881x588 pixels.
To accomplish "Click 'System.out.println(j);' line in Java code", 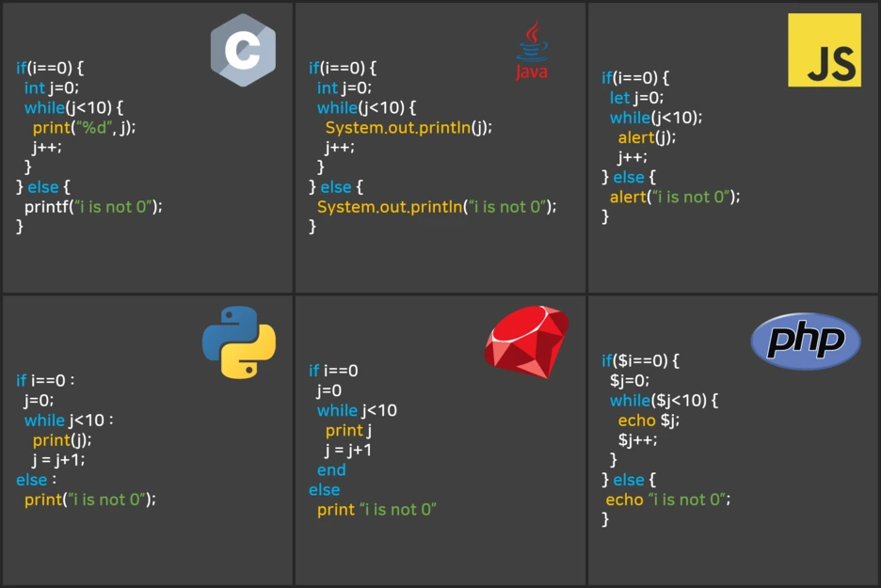I will 408,128.
